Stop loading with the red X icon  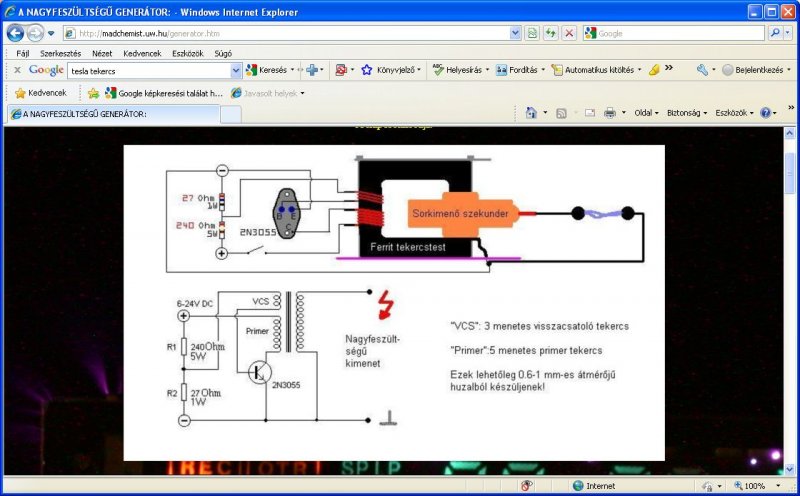click(569, 34)
